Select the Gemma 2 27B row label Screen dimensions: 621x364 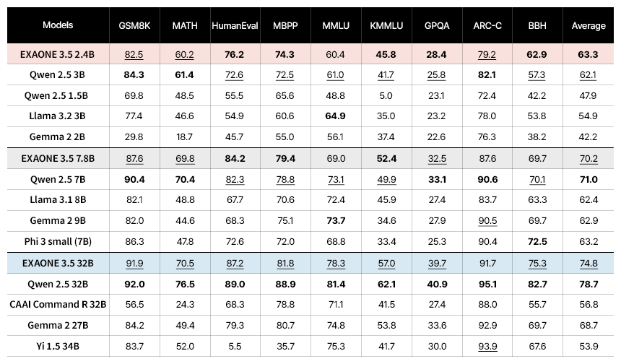(58, 325)
